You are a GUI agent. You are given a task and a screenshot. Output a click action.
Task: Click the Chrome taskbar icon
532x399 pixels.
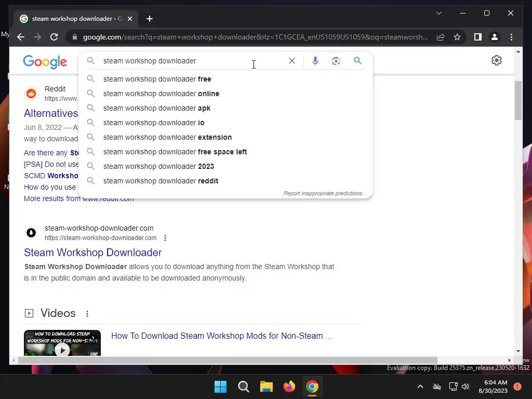[312, 387]
